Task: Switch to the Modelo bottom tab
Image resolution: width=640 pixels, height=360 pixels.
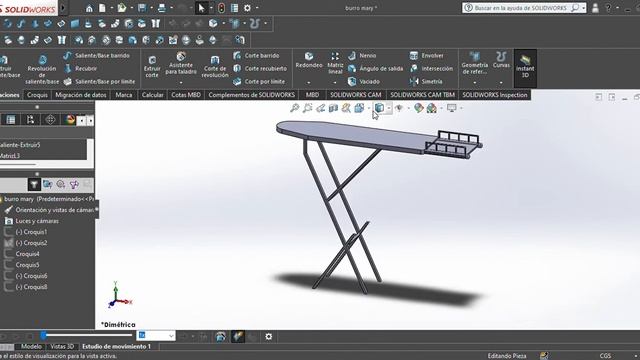Action: point(31,347)
